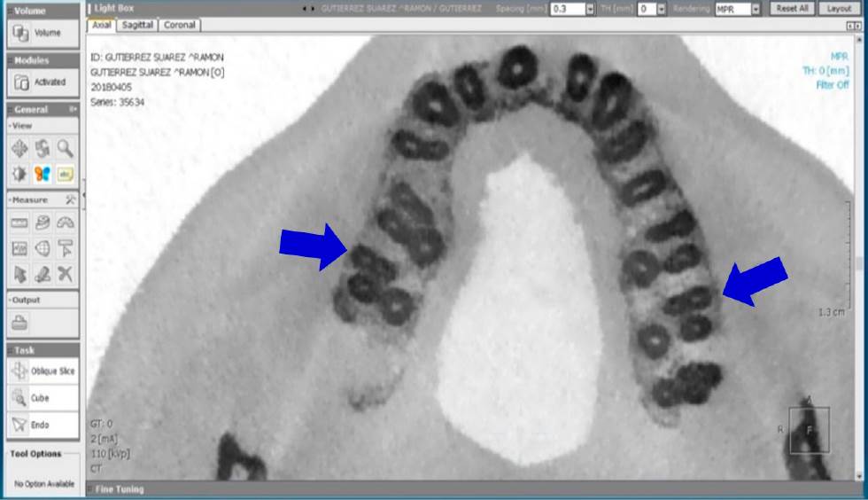Select the Rotate view tool
The width and height of the screenshot is (868, 500).
click(43, 149)
